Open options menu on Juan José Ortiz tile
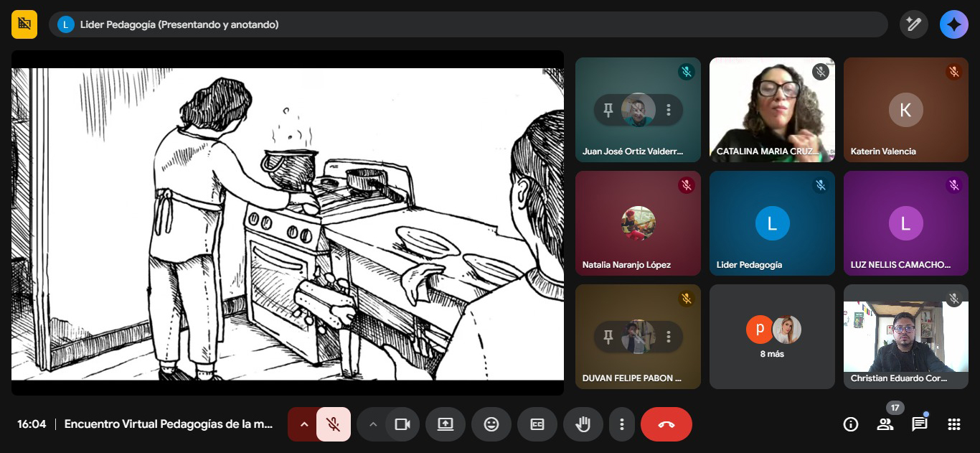This screenshot has width=980, height=453. (669, 110)
